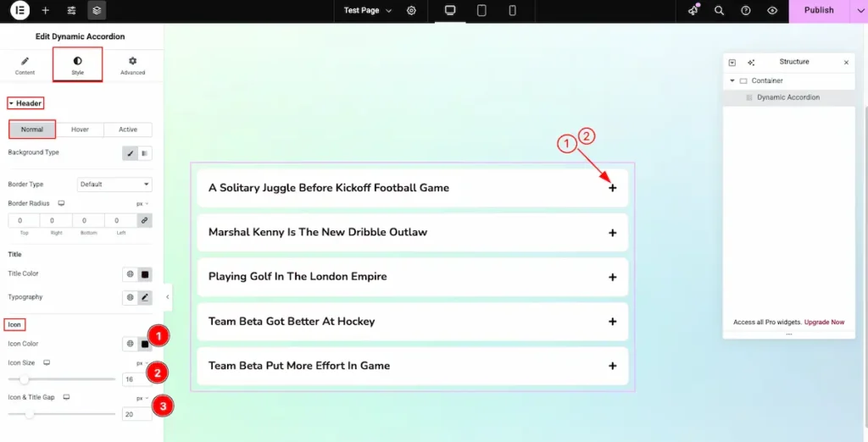Click the Icon Size value field
The width and height of the screenshot is (868, 442).
(x=136, y=379)
